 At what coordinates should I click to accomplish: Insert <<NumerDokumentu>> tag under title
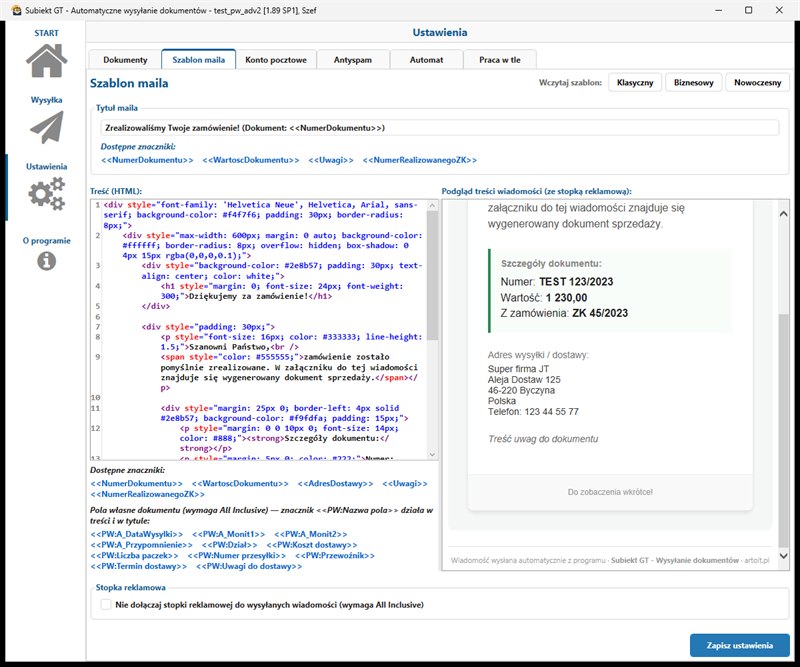(x=147, y=160)
